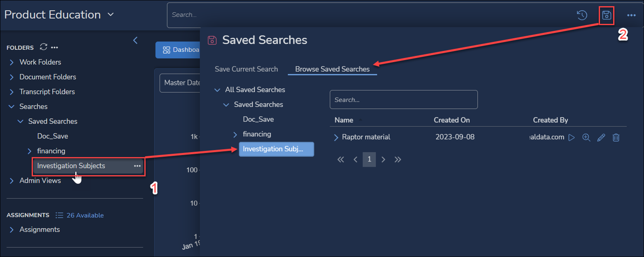The image size is (644, 257).
Task: Edit Raptor material using the pencil icon
Action: coord(601,137)
